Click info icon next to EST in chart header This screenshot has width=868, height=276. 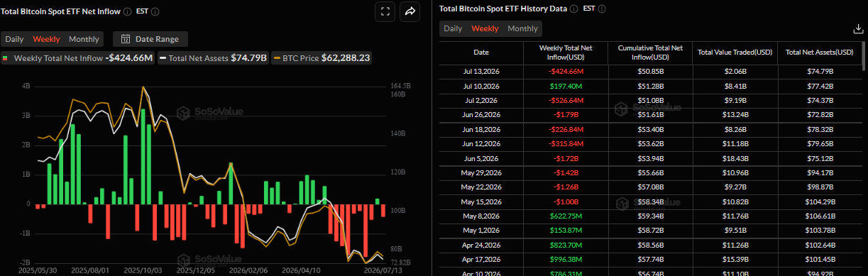point(155,11)
